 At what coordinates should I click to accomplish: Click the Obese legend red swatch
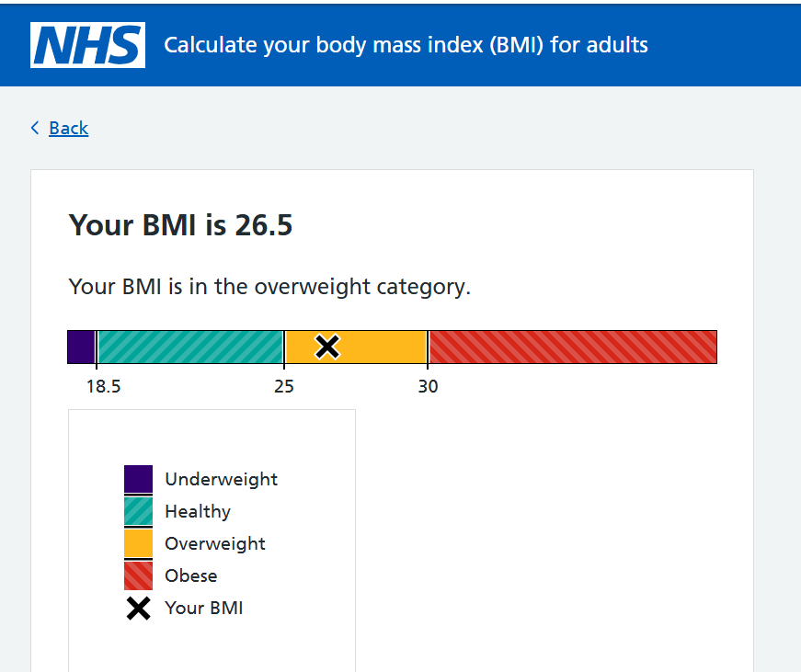pos(139,575)
